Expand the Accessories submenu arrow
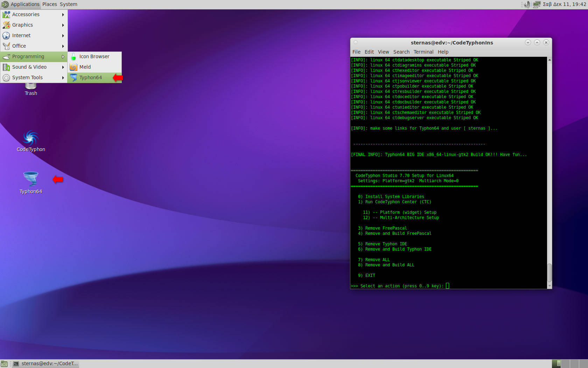 [x=63, y=14]
